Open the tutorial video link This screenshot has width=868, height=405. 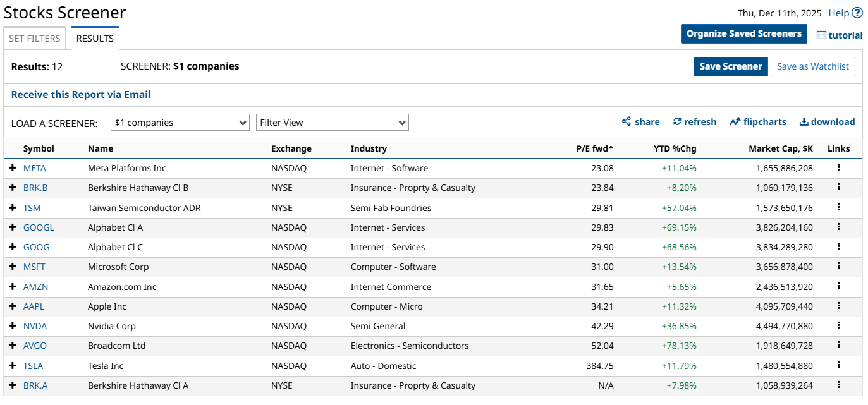coord(840,35)
